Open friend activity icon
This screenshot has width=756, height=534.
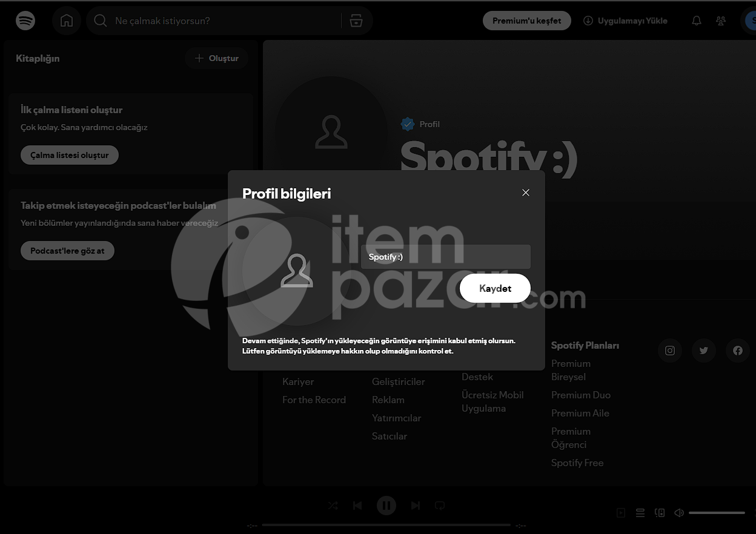pos(721,21)
